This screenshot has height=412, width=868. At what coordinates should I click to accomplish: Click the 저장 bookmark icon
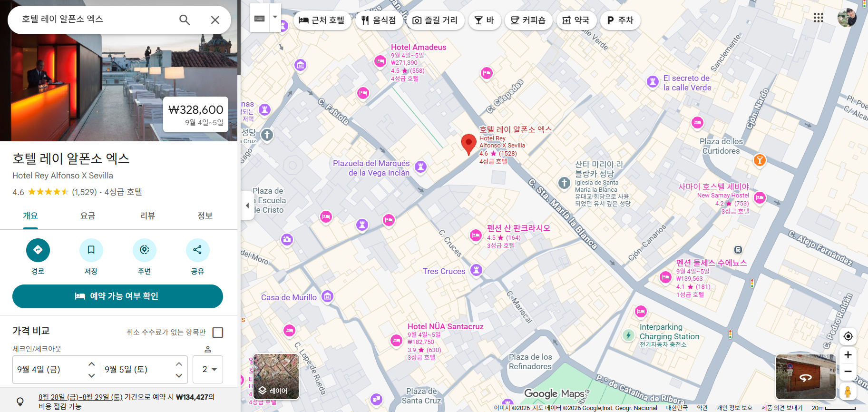(91, 250)
